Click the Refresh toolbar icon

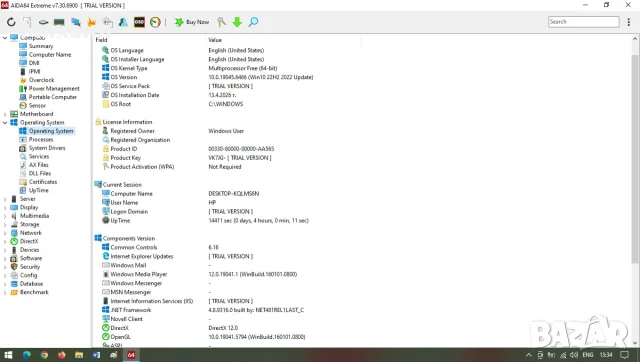click(x=11, y=22)
